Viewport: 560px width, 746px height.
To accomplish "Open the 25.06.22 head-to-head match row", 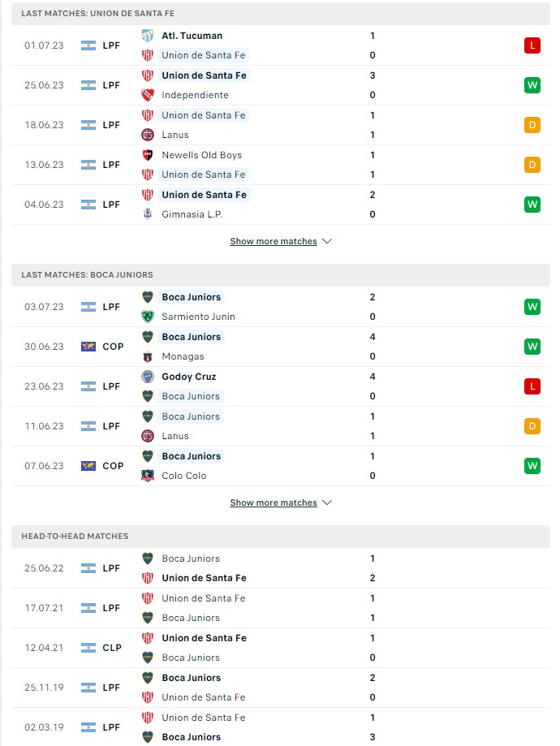I will [x=281, y=568].
